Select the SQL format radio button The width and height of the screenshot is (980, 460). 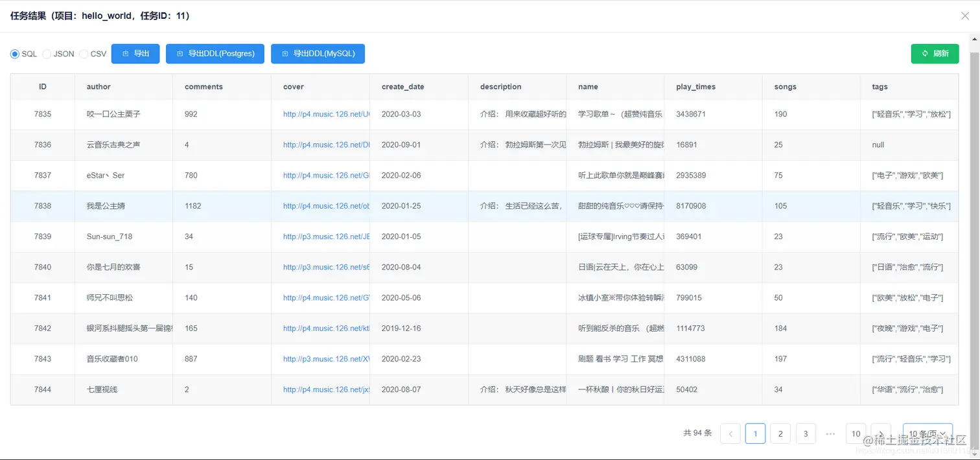tap(14, 54)
